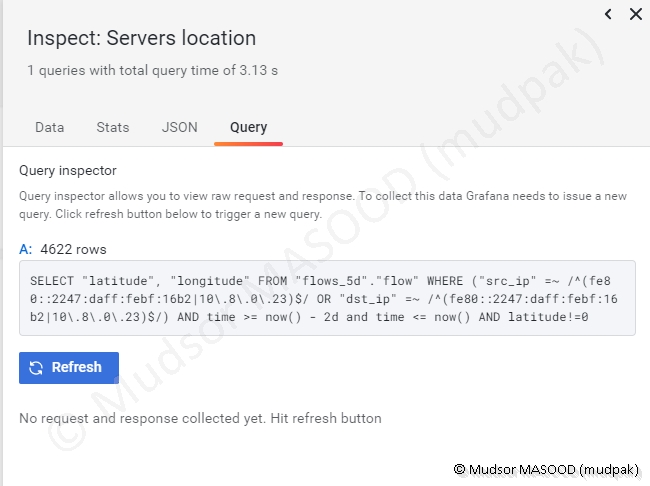Click the blue query label A:
The image size is (650, 486).
click(25, 249)
